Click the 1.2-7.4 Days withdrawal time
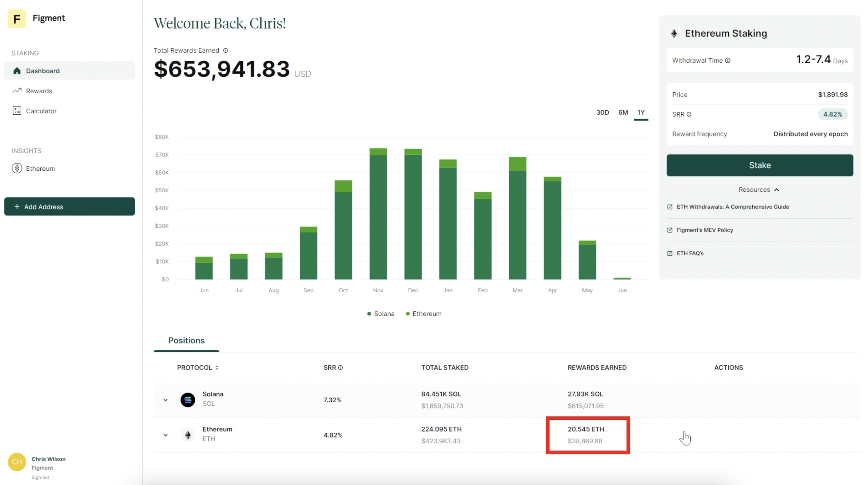868x485 pixels. [x=822, y=60]
